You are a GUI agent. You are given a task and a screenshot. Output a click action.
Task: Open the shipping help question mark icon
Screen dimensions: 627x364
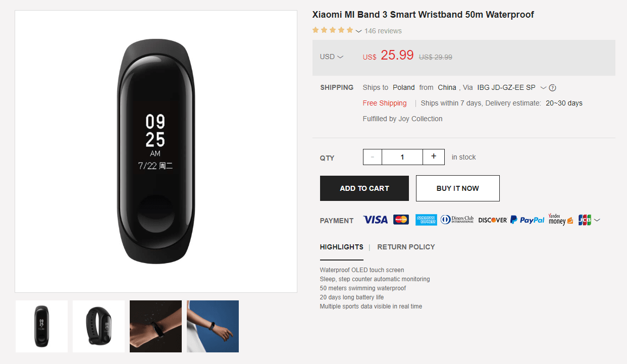(552, 88)
